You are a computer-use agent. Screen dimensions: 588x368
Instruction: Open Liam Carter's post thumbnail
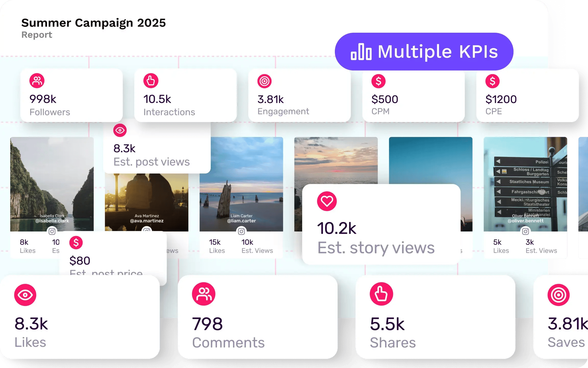(241, 184)
